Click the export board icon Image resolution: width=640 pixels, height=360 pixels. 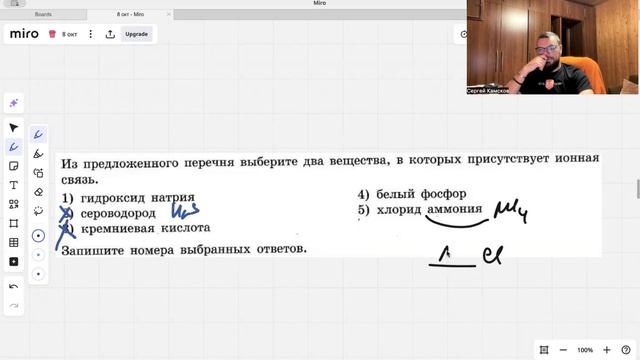click(110, 34)
